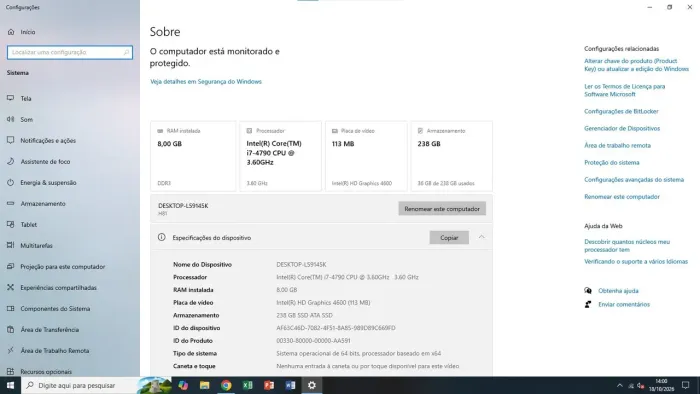This screenshot has width=700, height=394.
Task: Click the Processador i7-4790 card
Action: click(x=280, y=156)
